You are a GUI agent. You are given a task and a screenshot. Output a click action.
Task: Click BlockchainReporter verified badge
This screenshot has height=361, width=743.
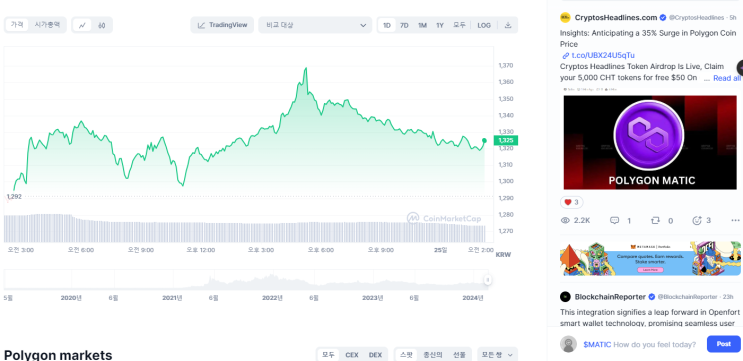point(652,297)
